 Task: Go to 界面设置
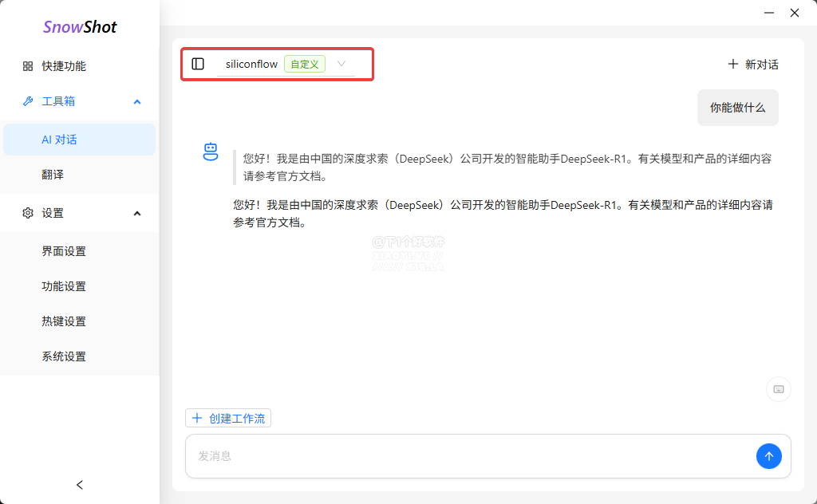pyautogui.click(x=80, y=251)
